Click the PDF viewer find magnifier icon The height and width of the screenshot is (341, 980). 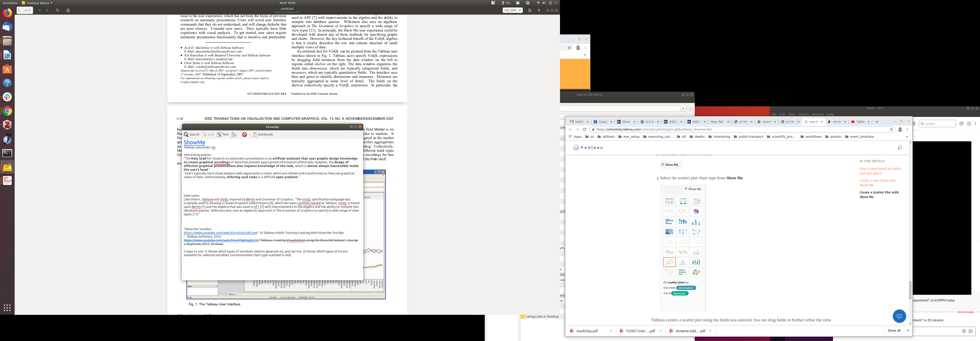(58, 10)
